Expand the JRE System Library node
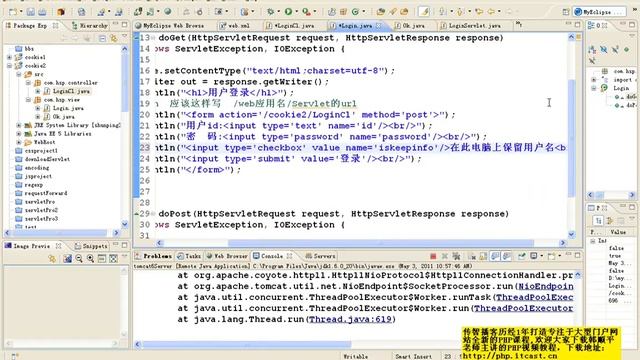This screenshot has width=640, height=360. (19, 125)
